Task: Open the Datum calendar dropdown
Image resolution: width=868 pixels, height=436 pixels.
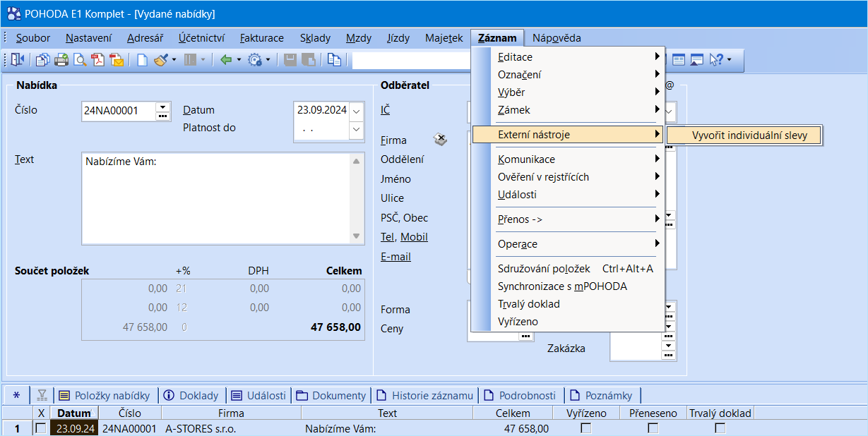Action: [x=356, y=111]
